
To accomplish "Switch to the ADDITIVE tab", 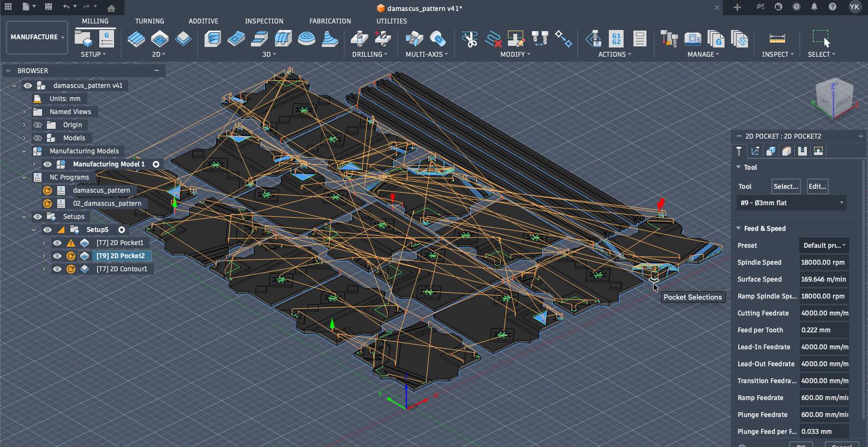I will tap(203, 21).
